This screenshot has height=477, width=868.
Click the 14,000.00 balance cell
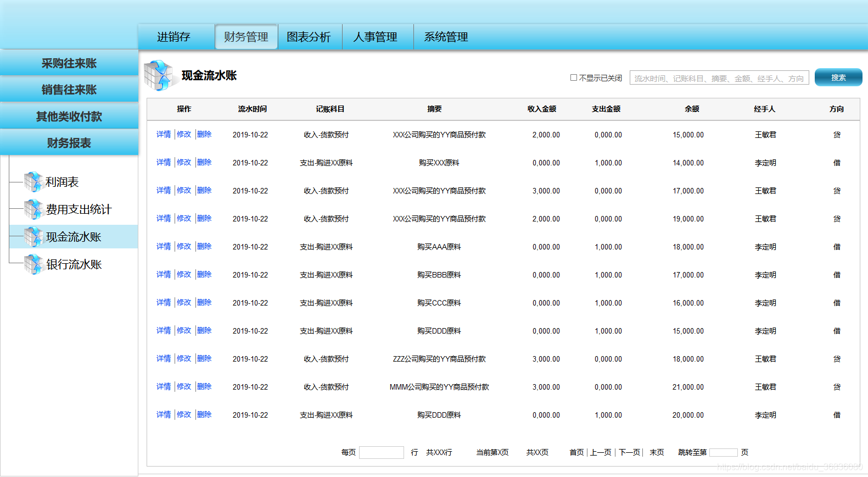coord(688,163)
